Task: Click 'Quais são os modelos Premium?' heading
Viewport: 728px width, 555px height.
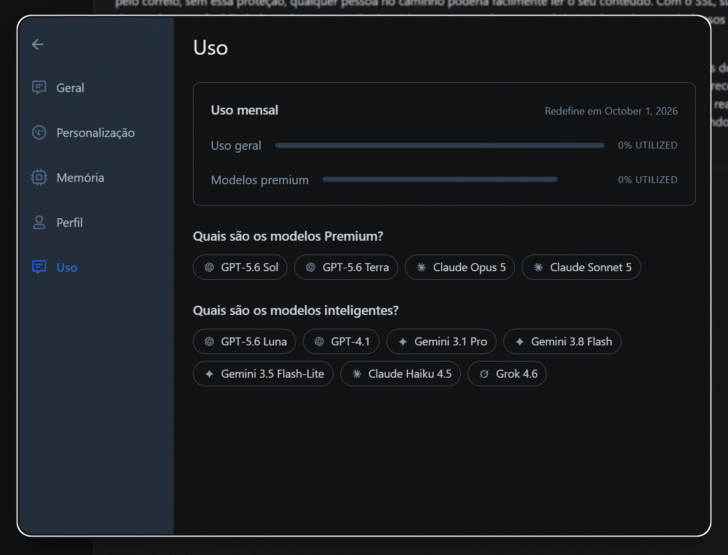Action: pyautogui.click(x=288, y=236)
